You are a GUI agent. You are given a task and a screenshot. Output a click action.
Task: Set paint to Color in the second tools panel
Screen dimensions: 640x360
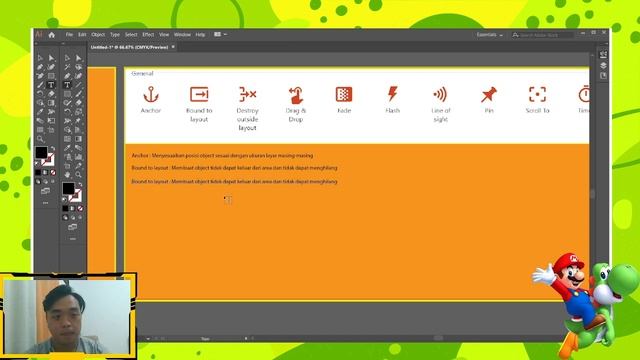pyautogui.click(x=65, y=208)
